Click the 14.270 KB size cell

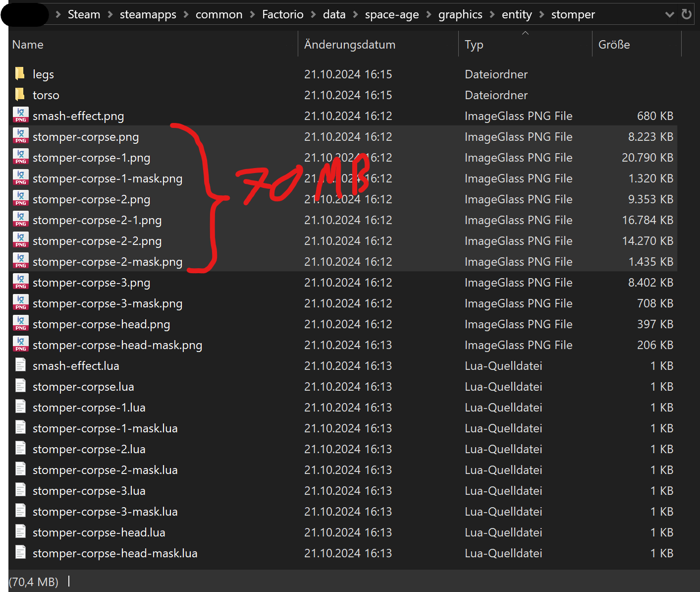coord(647,240)
